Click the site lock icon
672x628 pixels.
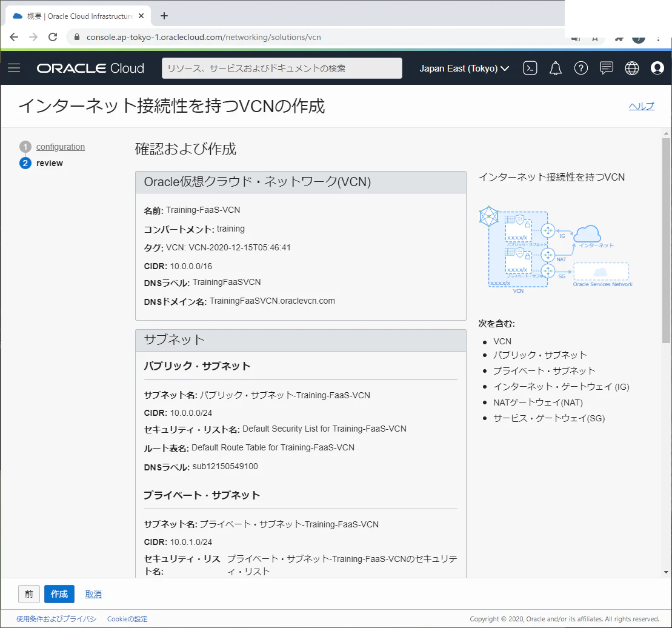[x=77, y=37]
